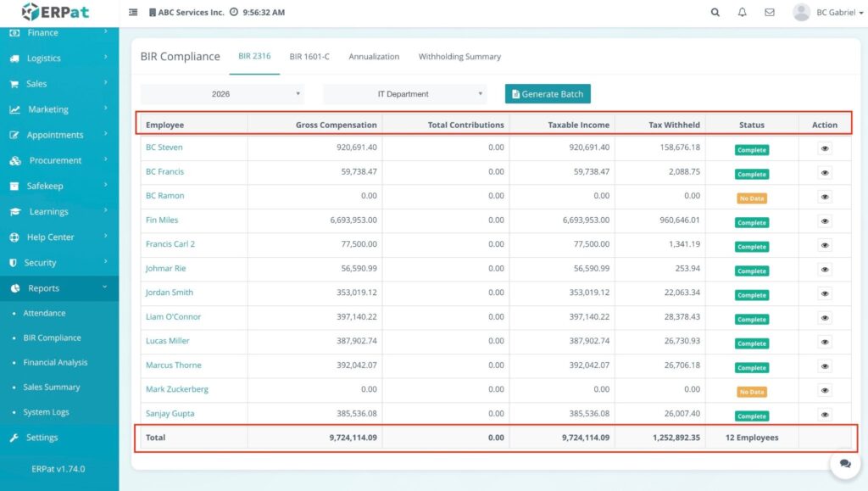This screenshot has width=868, height=491.
Task: Sort by the Tax Withheld column header
Action: [674, 125]
